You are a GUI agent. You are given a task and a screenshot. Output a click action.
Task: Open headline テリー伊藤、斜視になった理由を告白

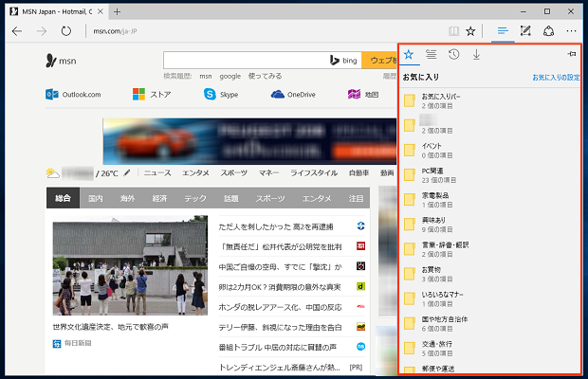pos(280,327)
